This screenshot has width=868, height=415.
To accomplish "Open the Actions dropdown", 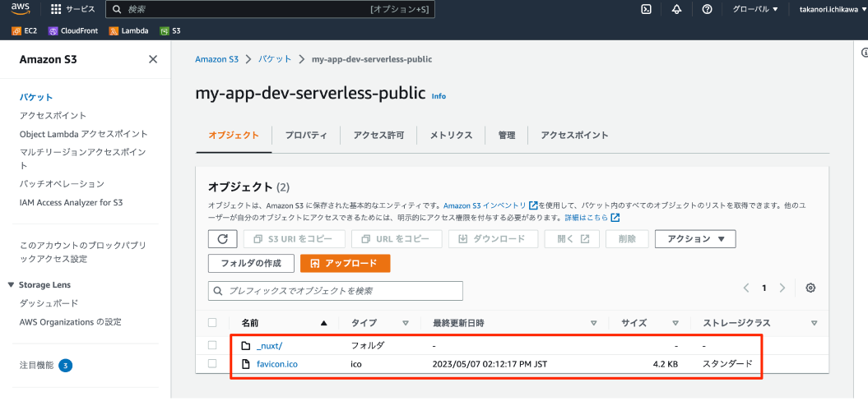I will [x=695, y=238].
